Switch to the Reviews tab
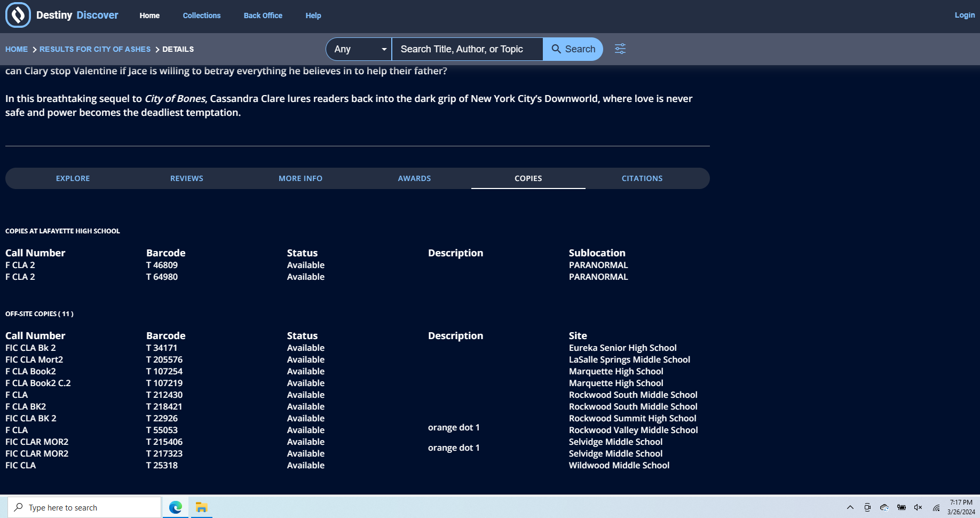 click(187, 178)
